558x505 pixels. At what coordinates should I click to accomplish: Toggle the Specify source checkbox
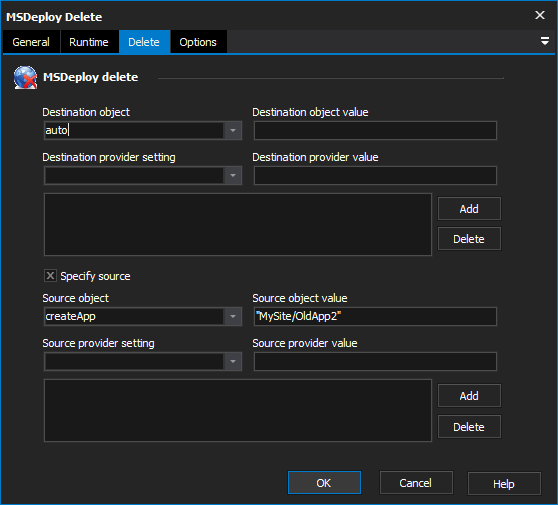(x=50, y=275)
